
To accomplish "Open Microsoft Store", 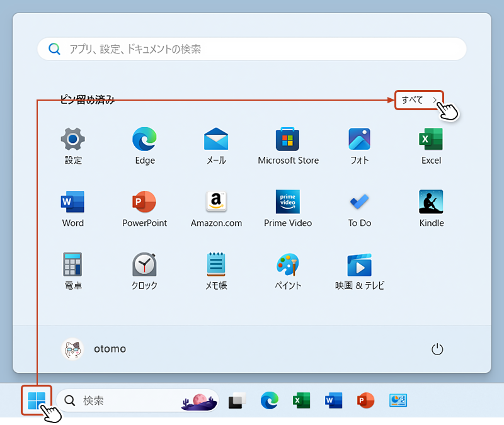I will pos(288,146).
